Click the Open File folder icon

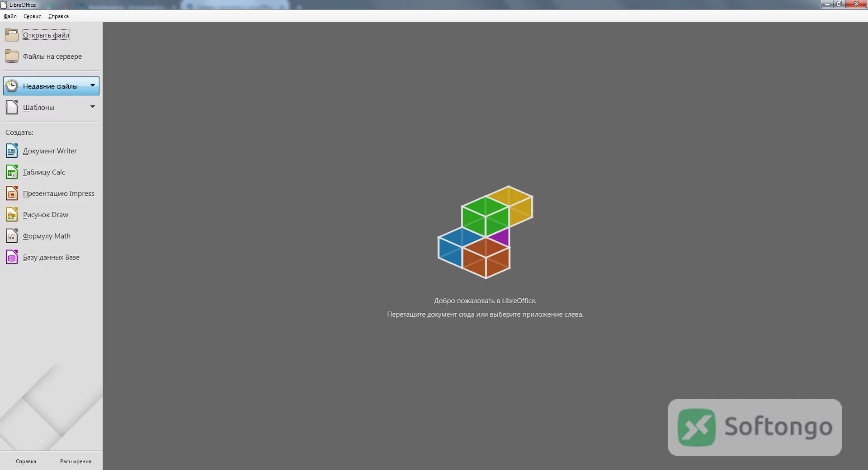coord(12,35)
